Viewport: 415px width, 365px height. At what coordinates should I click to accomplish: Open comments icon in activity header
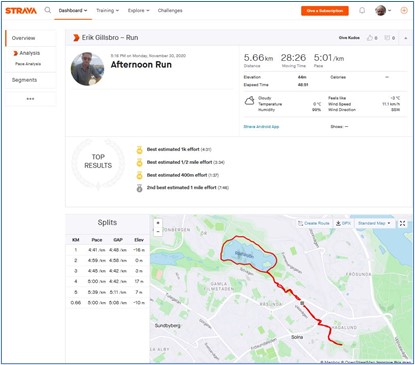[387, 38]
